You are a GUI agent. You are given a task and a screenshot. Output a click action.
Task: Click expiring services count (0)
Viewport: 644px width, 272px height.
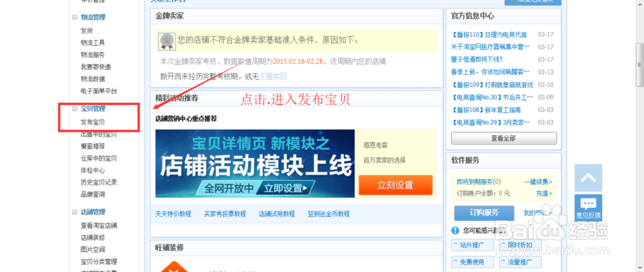(497, 181)
